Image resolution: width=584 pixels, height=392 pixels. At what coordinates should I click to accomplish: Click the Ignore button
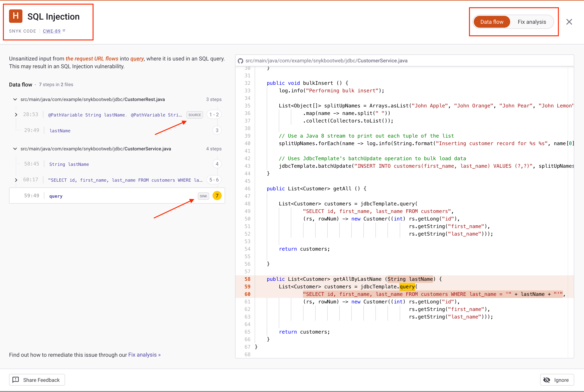[x=557, y=380]
